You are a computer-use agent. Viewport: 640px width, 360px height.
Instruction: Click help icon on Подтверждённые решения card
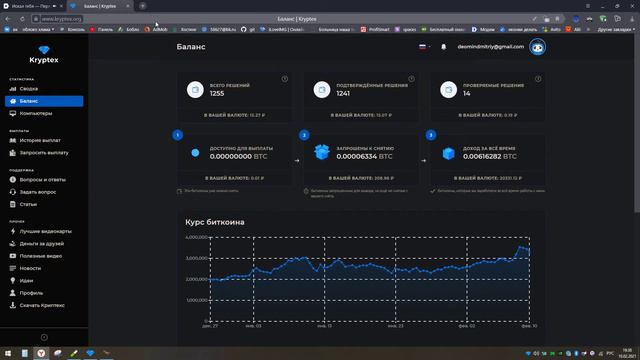pos(411,79)
